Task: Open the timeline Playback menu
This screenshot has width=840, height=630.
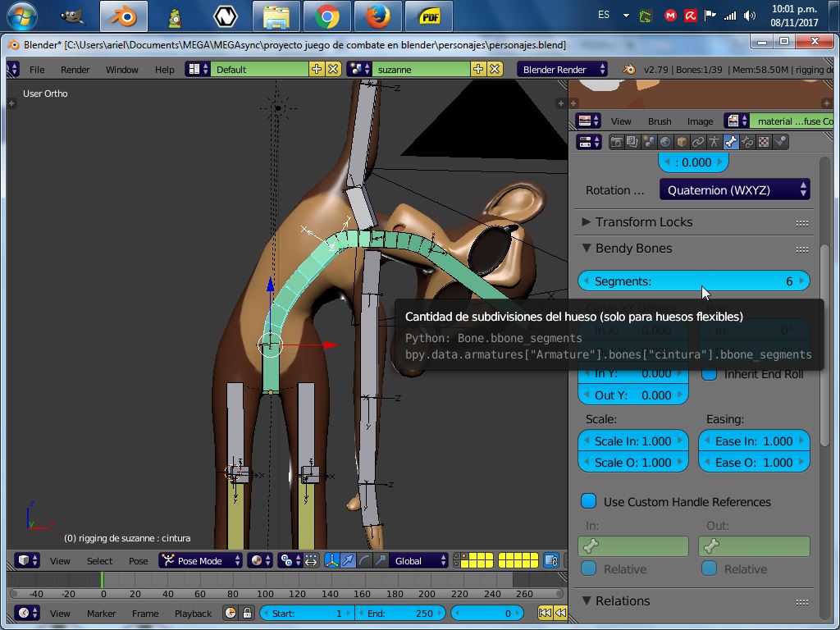Action: pos(193,614)
